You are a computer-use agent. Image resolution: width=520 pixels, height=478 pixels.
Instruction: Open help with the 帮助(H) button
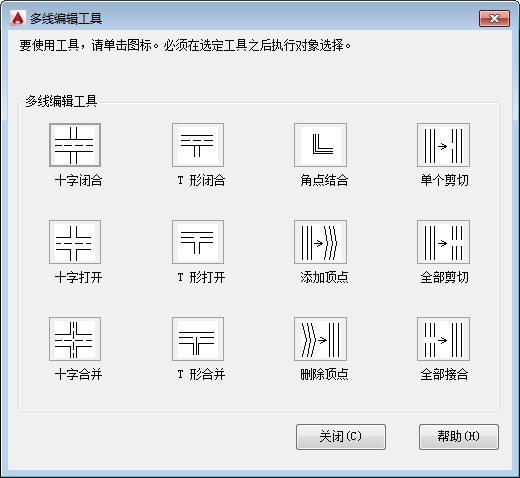tap(459, 437)
